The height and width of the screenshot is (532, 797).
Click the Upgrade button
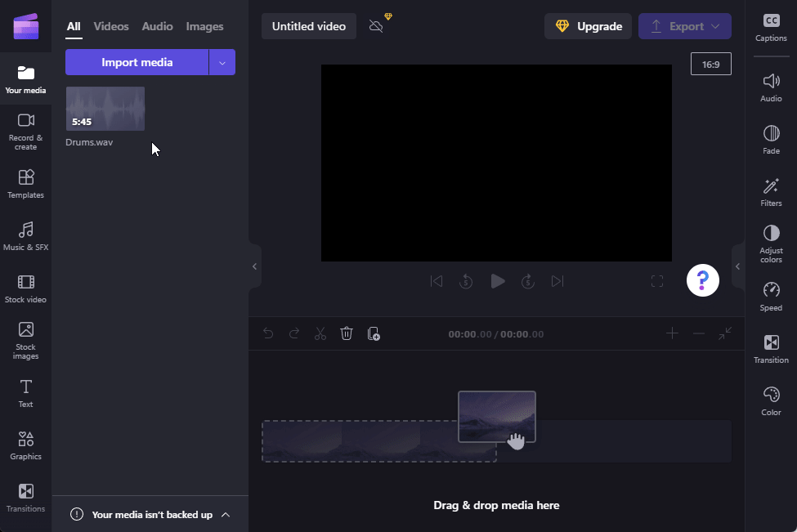pos(588,26)
